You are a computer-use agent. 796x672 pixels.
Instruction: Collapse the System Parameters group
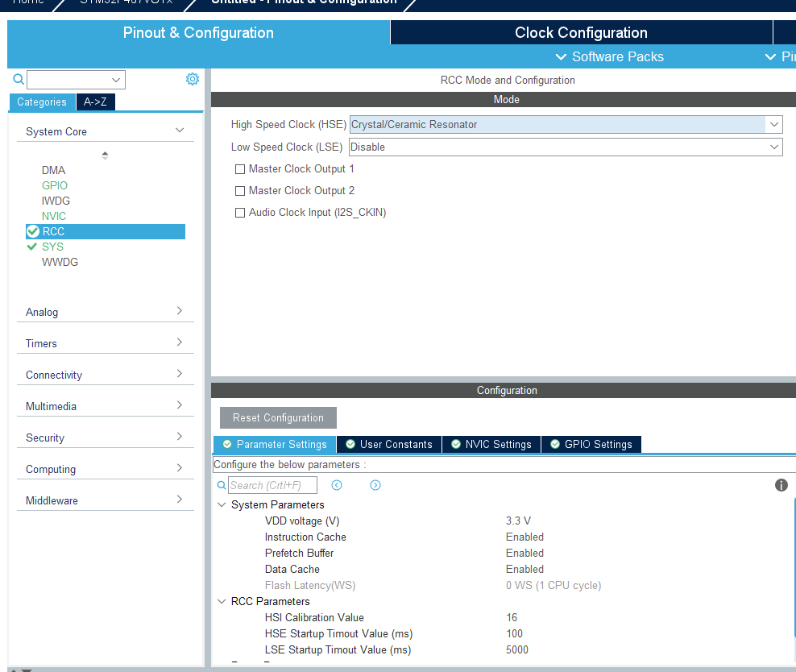[x=222, y=504]
